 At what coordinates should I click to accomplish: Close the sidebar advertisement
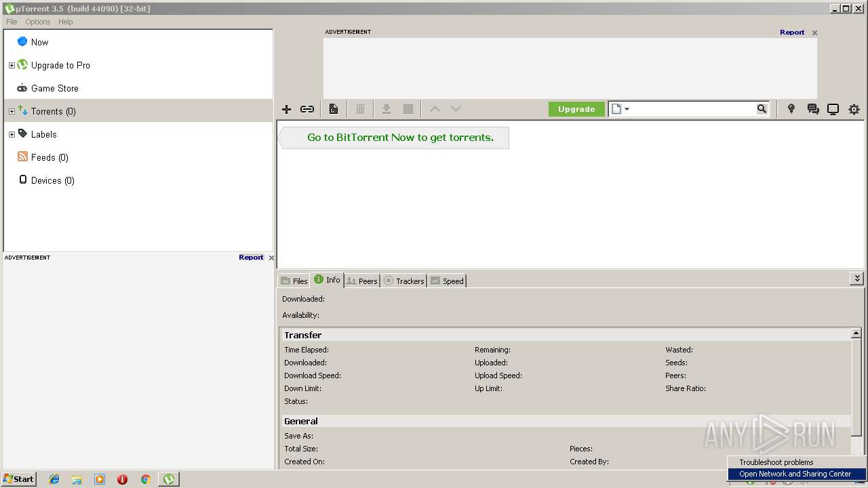271,258
